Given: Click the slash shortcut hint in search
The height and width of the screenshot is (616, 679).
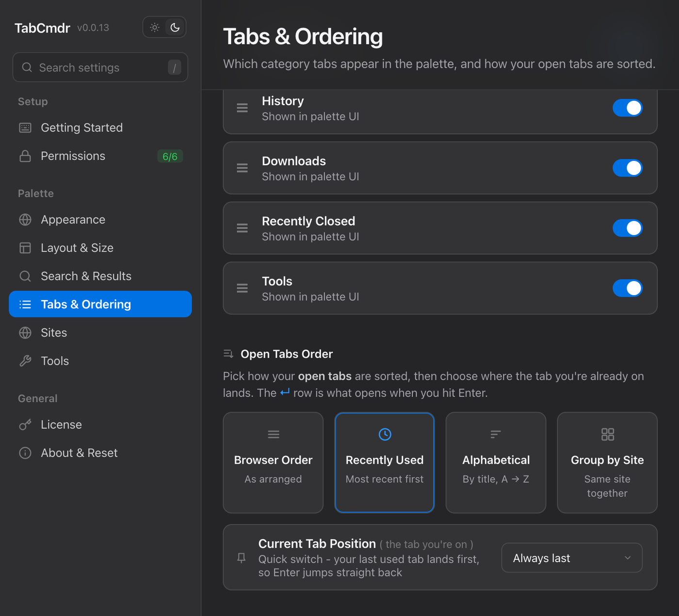Looking at the screenshot, I should 174,67.
